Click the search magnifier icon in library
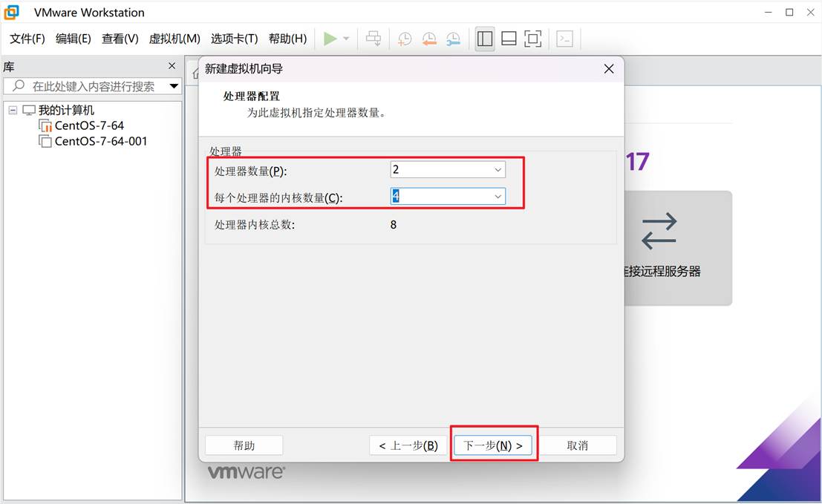Screen dimensions: 822x504 (19, 85)
